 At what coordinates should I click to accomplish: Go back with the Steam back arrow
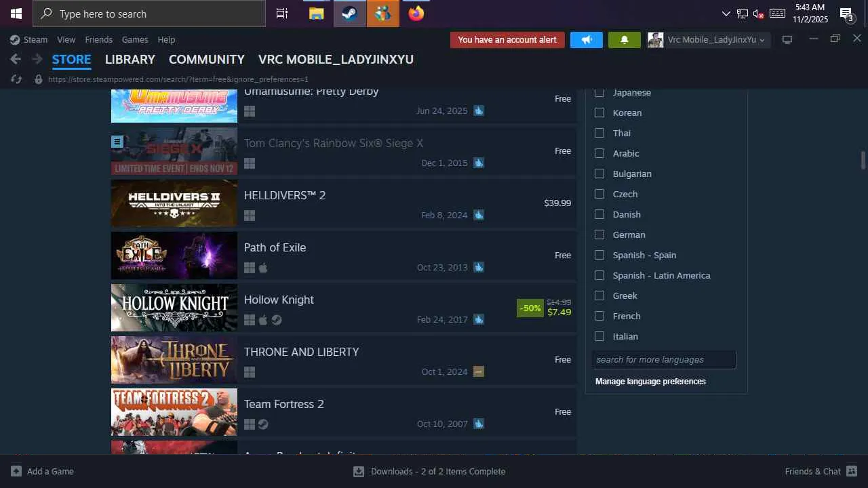16,60
